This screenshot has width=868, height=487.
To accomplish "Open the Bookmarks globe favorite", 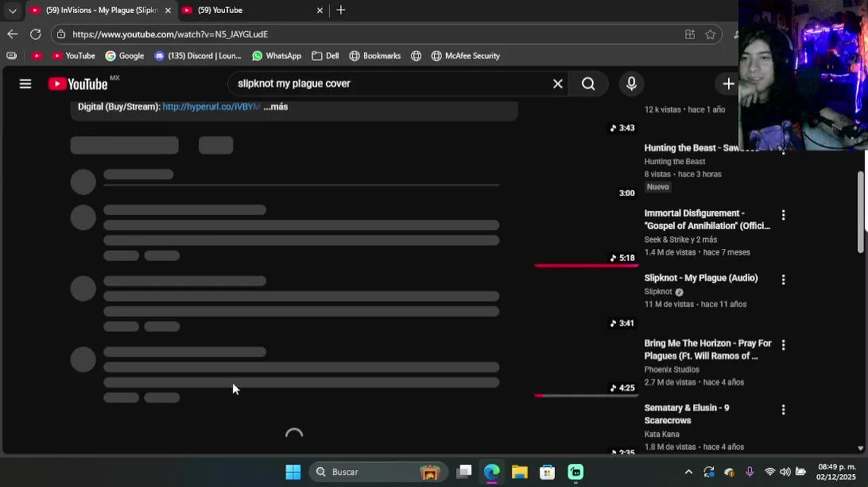I will (375, 55).
